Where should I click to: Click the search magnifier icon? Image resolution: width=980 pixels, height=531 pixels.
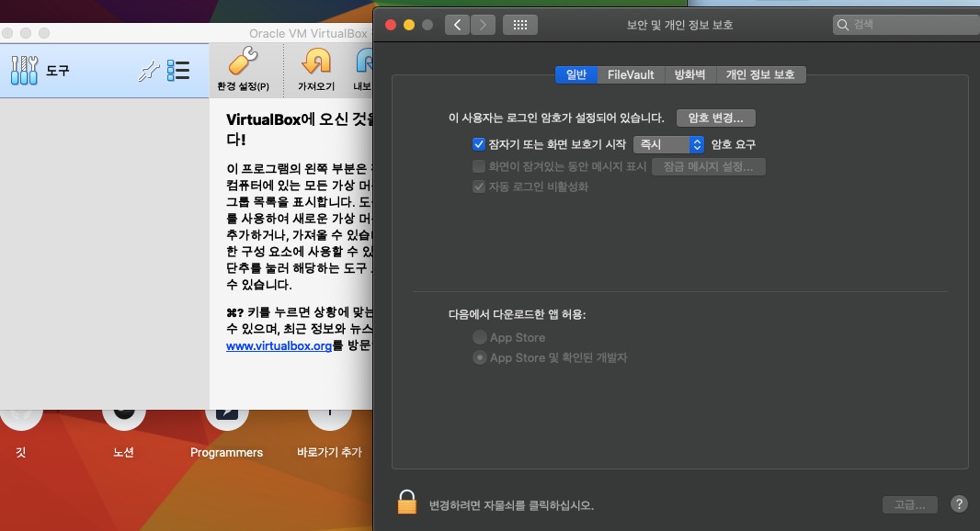842,25
